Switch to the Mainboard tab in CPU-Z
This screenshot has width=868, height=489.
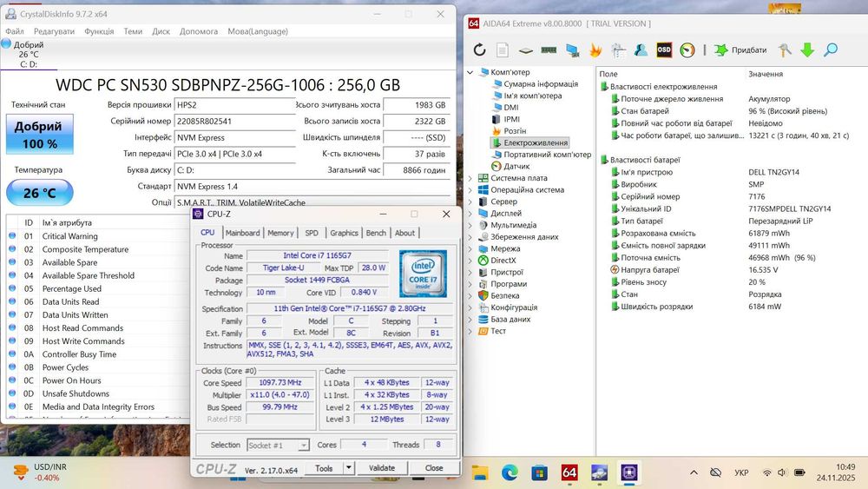(x=242, y=233)
